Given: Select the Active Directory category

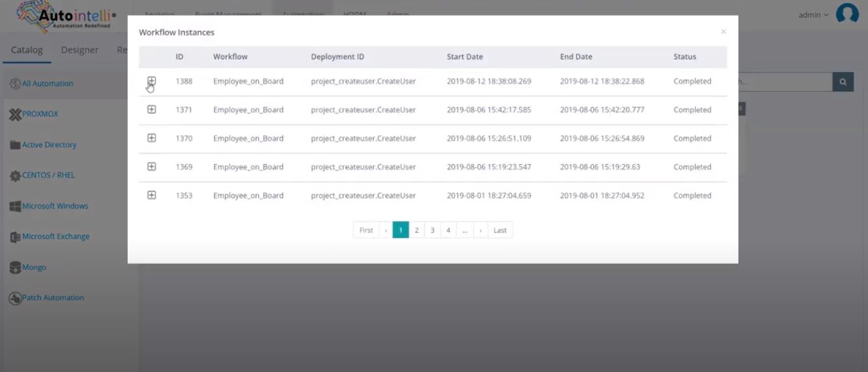Looking at the screenshot, I should click(x=49, y=144).
